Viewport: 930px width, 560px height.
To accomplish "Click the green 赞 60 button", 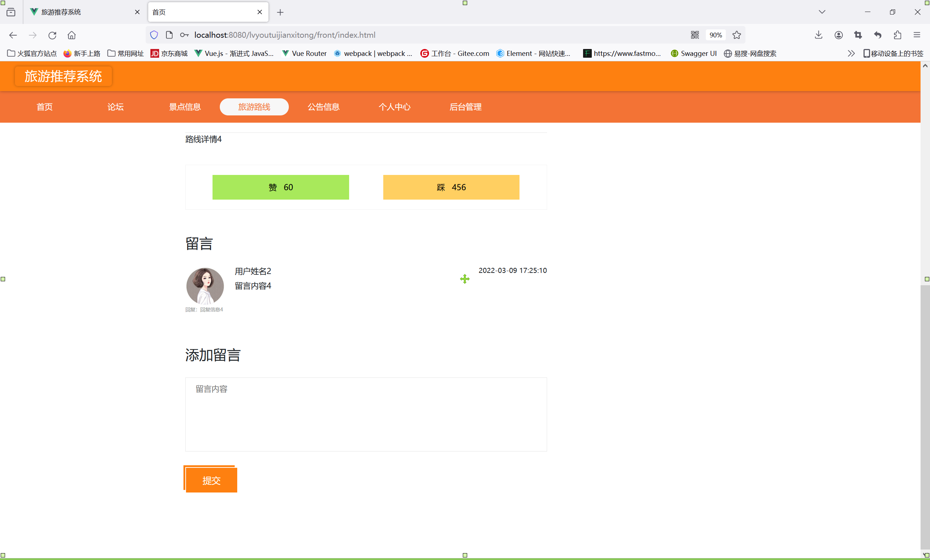I will coord(280,187).
